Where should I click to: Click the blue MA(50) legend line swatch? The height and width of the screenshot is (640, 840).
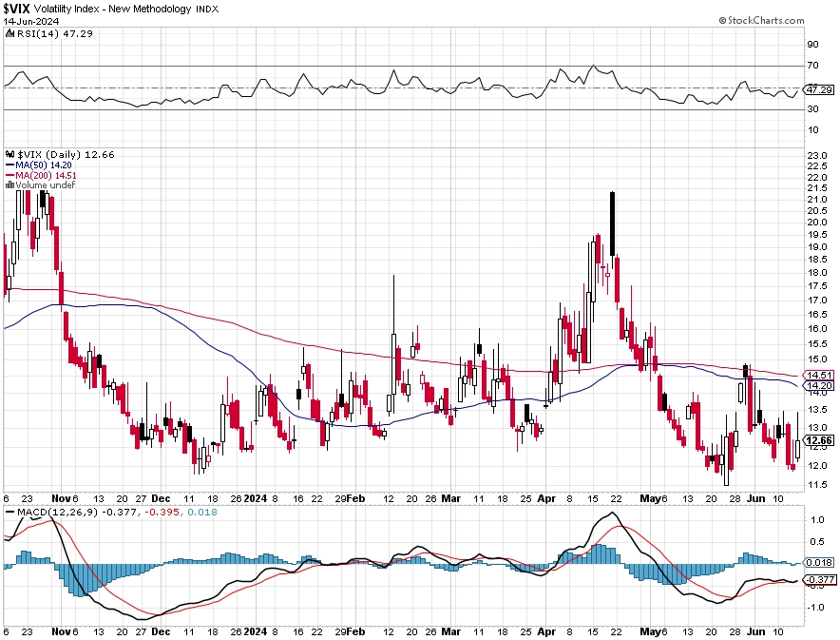coord(10,165)
